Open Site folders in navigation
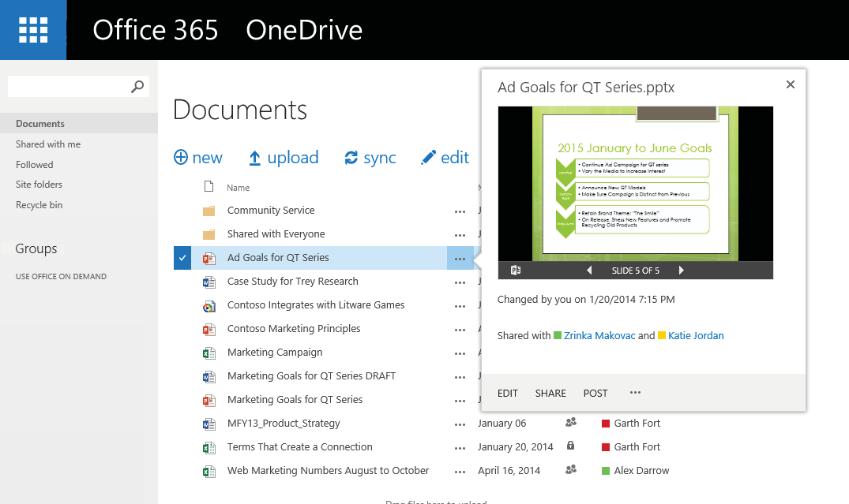This screenshot has height=504, width=849. tap(39, 185)
